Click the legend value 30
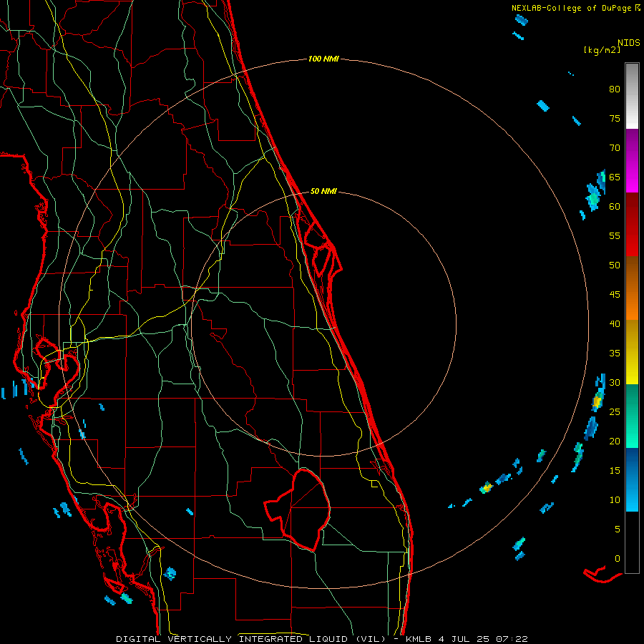The image size is (644, 644). click(615, 383)
